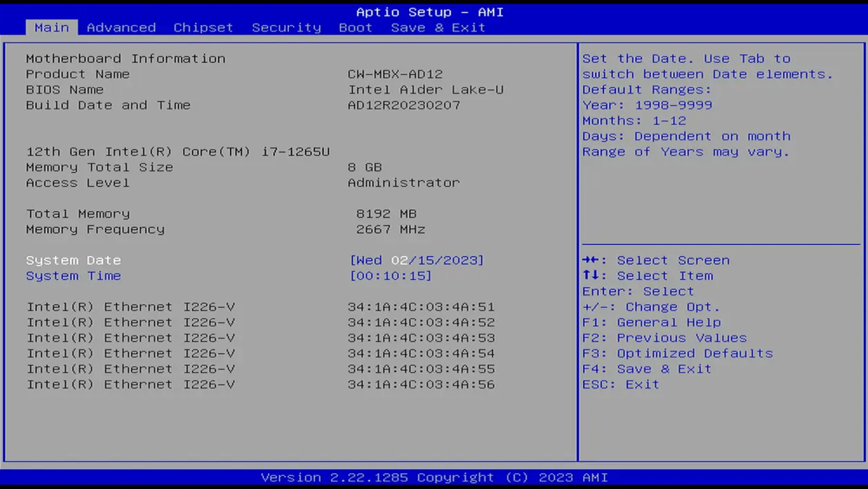Click the Memory Frequency label

tap(95, 229)
